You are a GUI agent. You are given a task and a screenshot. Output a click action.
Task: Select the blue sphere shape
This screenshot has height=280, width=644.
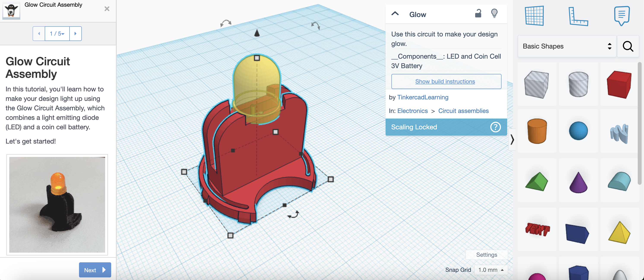pos(578,131)
